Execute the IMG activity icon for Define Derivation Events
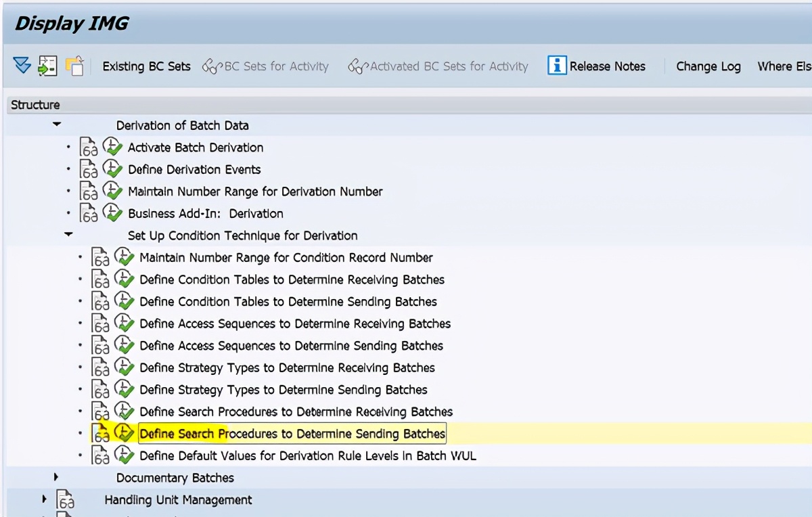Screen dimensions: 812x517 (x=112, y=168)
